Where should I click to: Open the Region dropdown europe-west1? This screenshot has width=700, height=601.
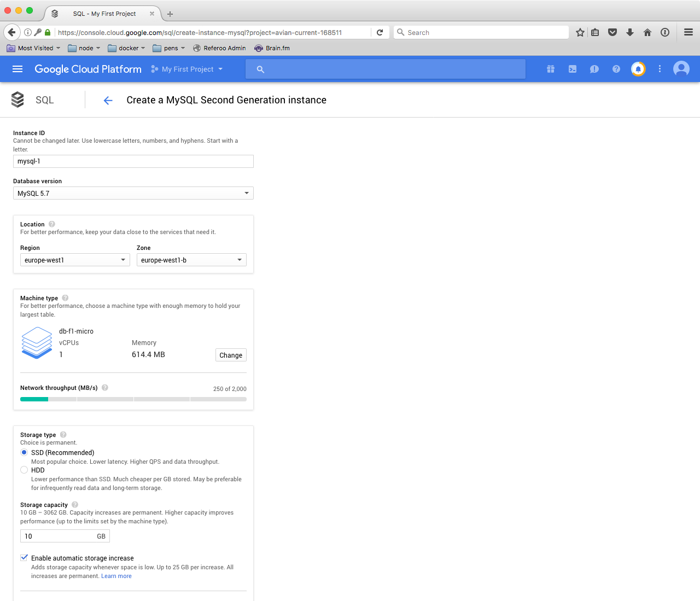point(75,260)
